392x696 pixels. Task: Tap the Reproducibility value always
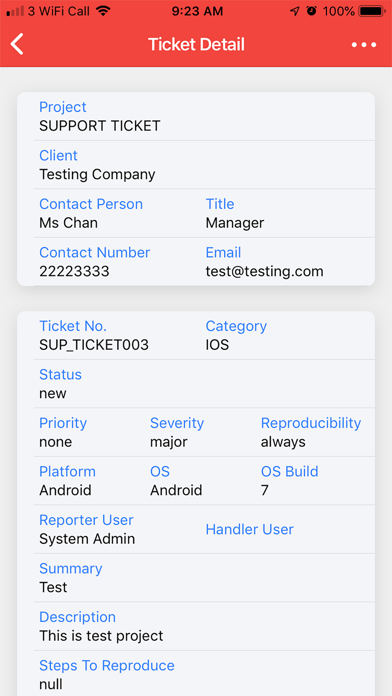tap(283, 442)
